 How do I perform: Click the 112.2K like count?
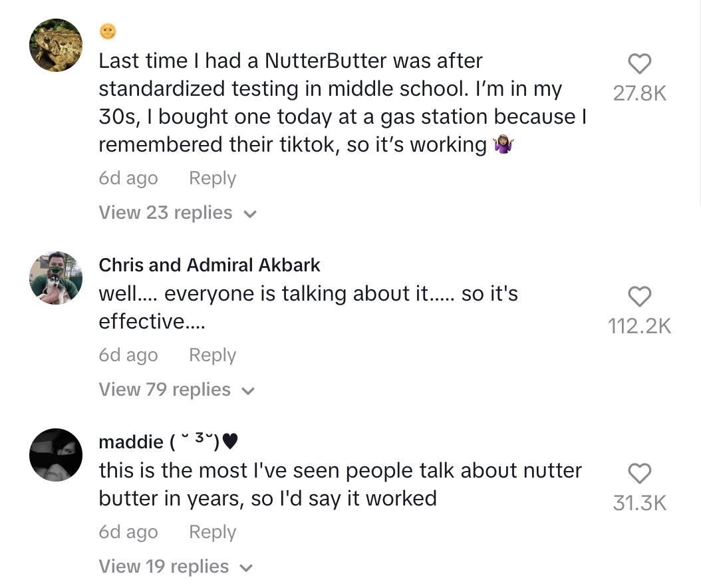[x=639, y=326]
